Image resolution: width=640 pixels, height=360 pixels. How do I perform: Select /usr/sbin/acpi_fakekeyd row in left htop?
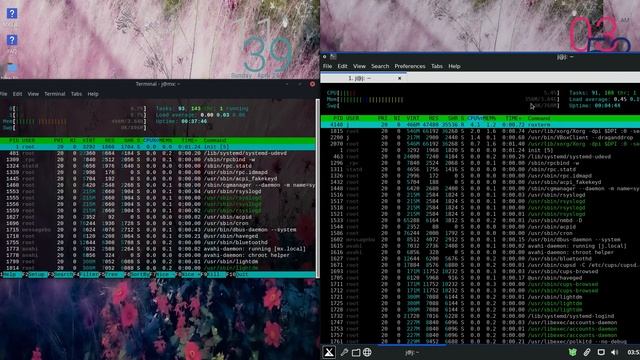[158, 179]
